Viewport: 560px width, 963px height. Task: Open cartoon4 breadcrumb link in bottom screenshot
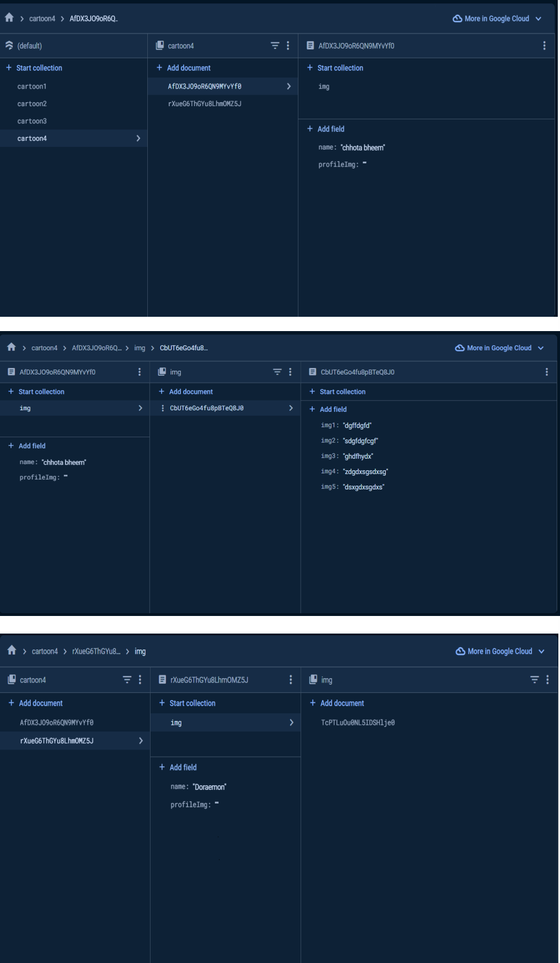(45, 651)
